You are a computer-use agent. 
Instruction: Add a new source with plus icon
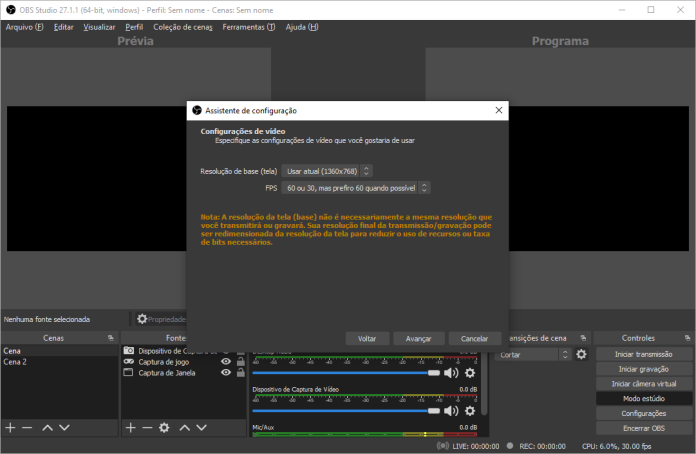[x=130, y=428]
